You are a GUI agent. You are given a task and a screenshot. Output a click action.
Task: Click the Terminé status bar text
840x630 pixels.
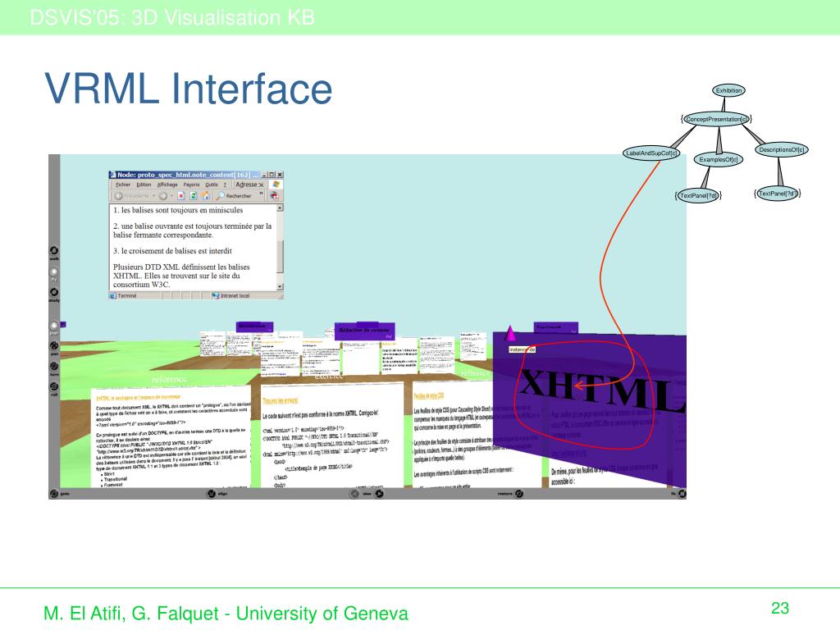pyautogui.click(x=127, y=295)
